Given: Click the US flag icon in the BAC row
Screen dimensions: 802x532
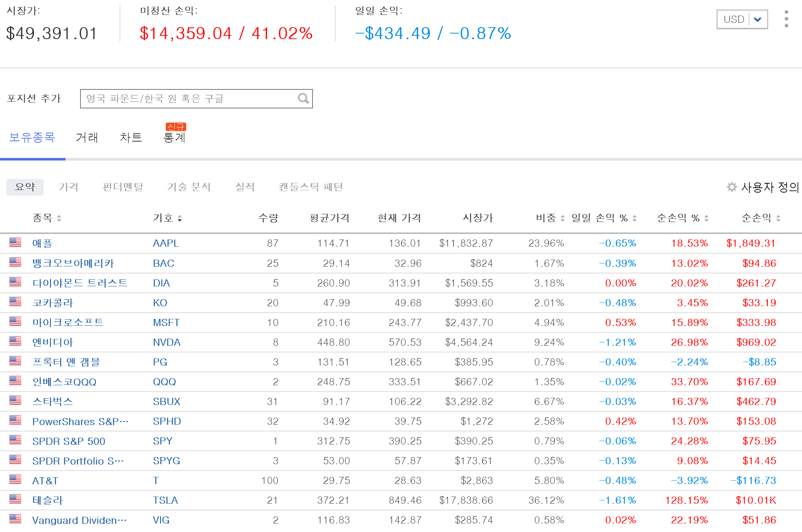Looking at the screenshot, I should [15, 262].
